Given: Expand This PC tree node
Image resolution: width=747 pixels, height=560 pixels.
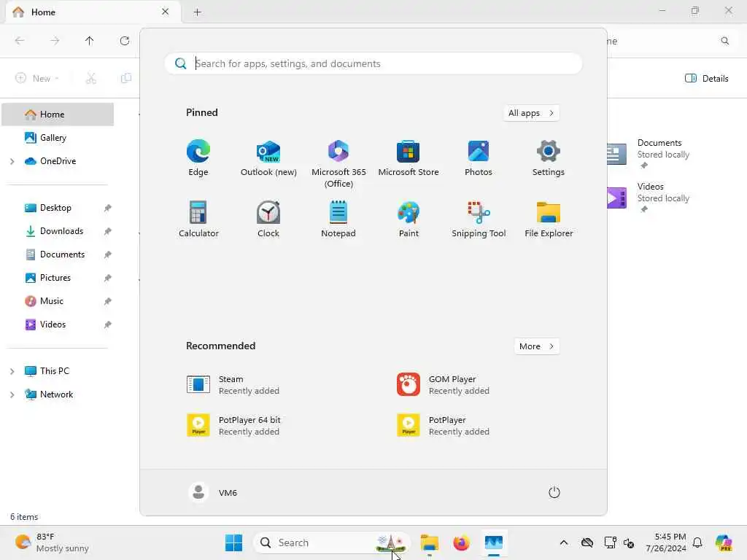Looking at the screenshot, I should [x=12, y=371].
